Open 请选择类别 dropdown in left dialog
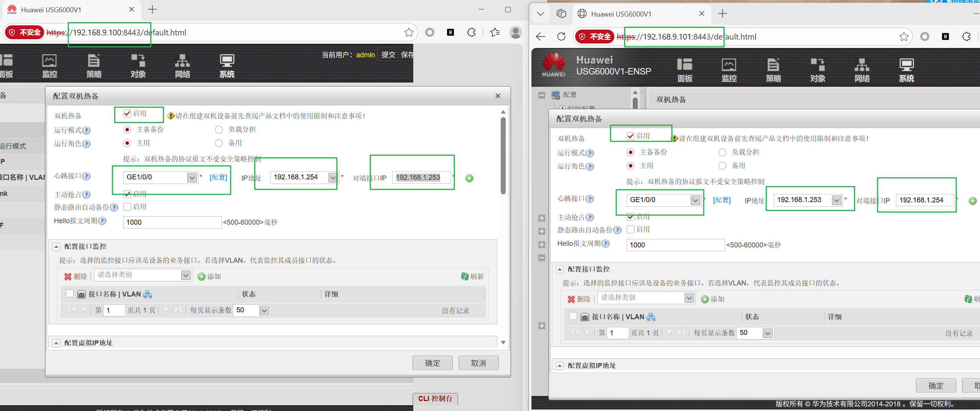 click(x=186, y=275)
